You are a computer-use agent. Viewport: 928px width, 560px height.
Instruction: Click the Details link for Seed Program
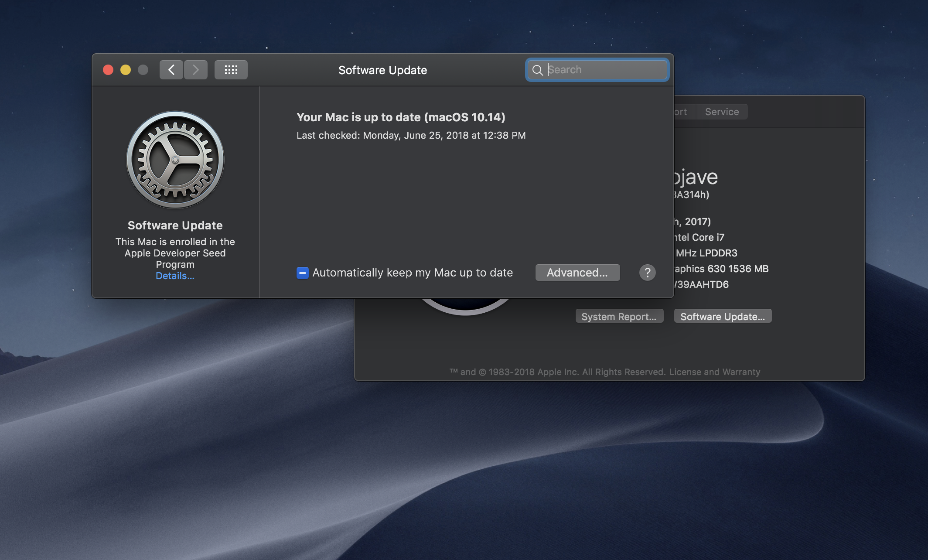click(174, 277)
